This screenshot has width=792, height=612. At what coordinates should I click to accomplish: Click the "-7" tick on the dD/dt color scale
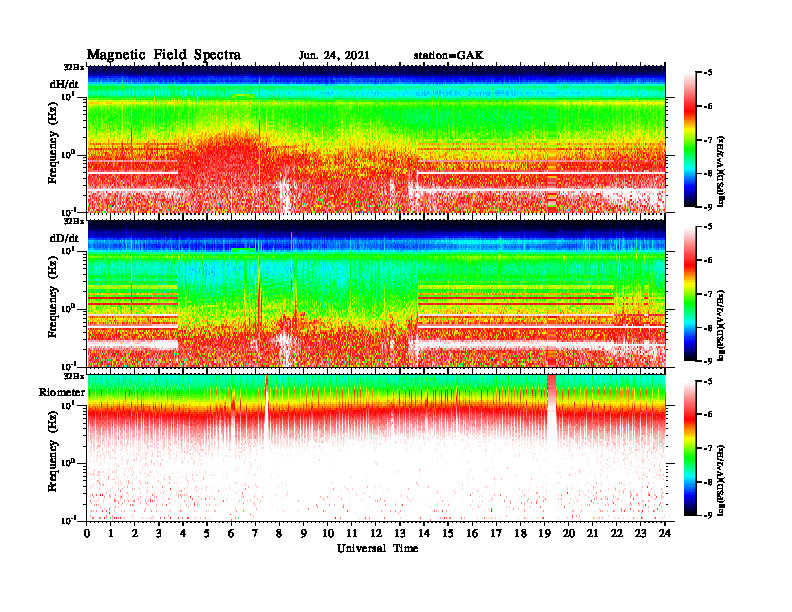[708, 294]
